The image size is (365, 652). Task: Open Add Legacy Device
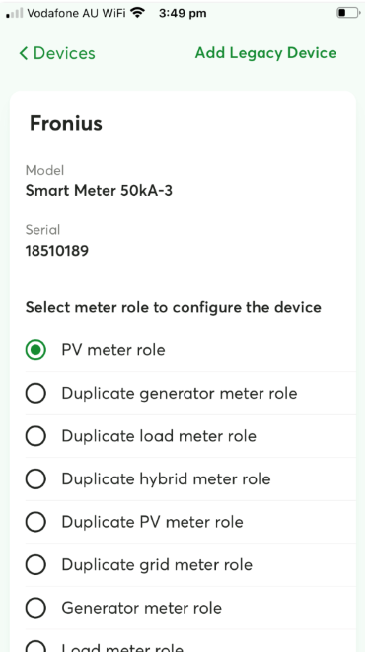point(266,53)
